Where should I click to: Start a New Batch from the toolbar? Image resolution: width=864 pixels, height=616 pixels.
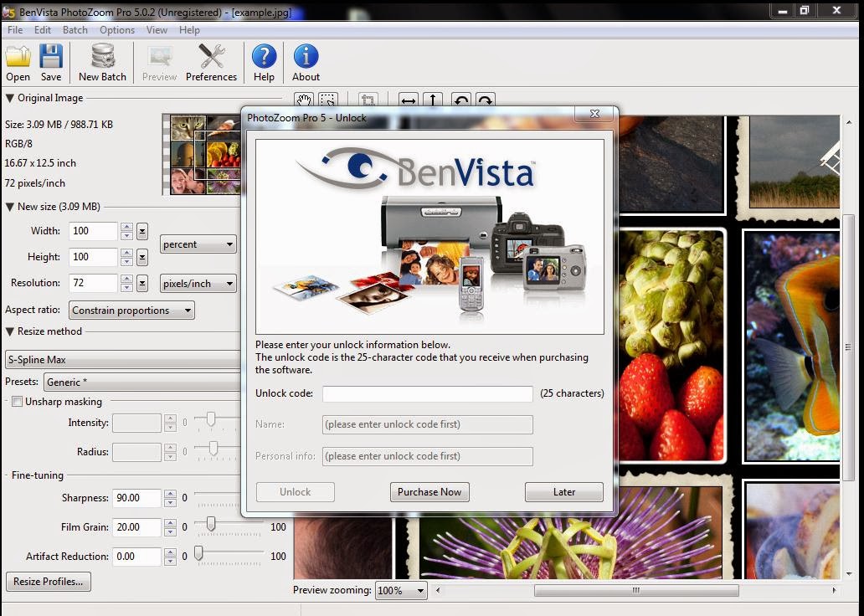point(102,63)
